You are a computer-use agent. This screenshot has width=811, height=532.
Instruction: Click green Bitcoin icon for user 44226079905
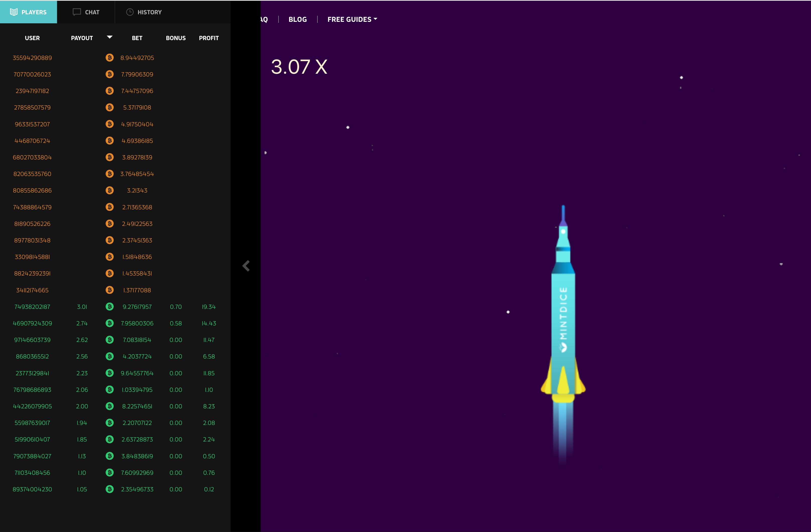[109, 406]
